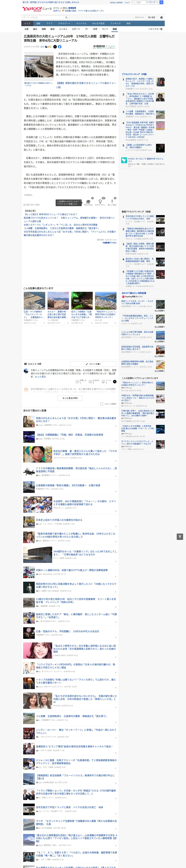Click the web search magnifier button at the top
Viewport: 186px width, 868px height.
161,2
